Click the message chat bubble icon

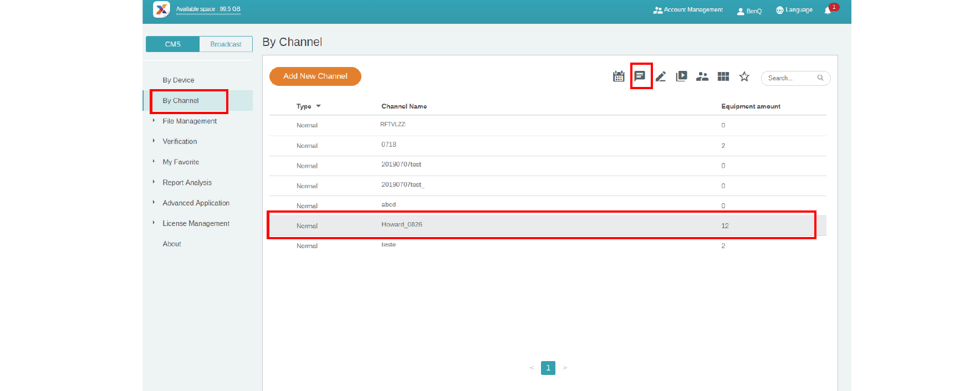tap(640, 76)
